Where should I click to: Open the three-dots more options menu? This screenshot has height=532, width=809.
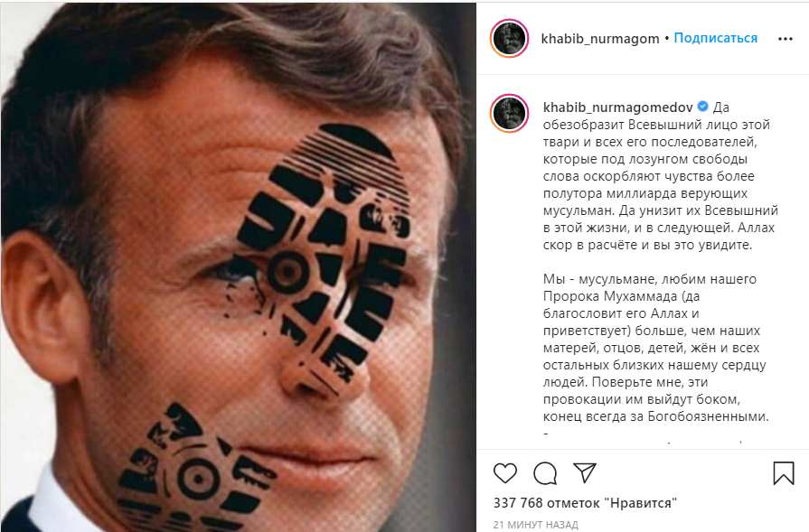785,39
